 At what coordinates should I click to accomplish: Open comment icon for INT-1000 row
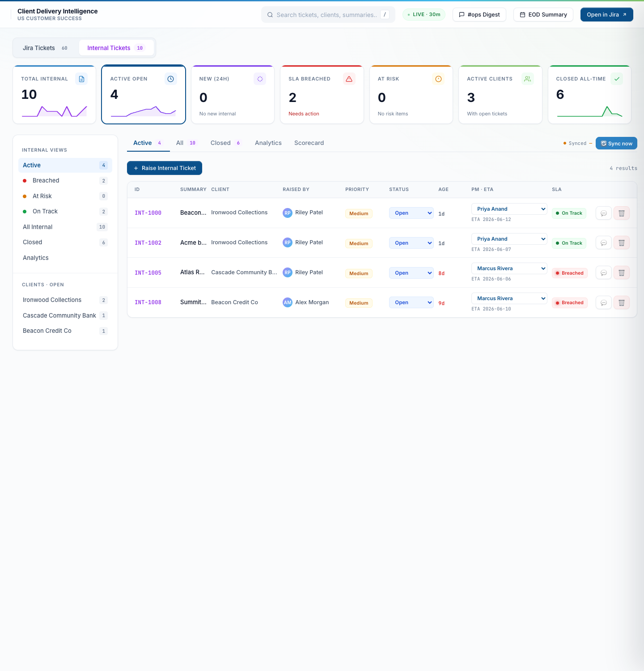(603, 213)
